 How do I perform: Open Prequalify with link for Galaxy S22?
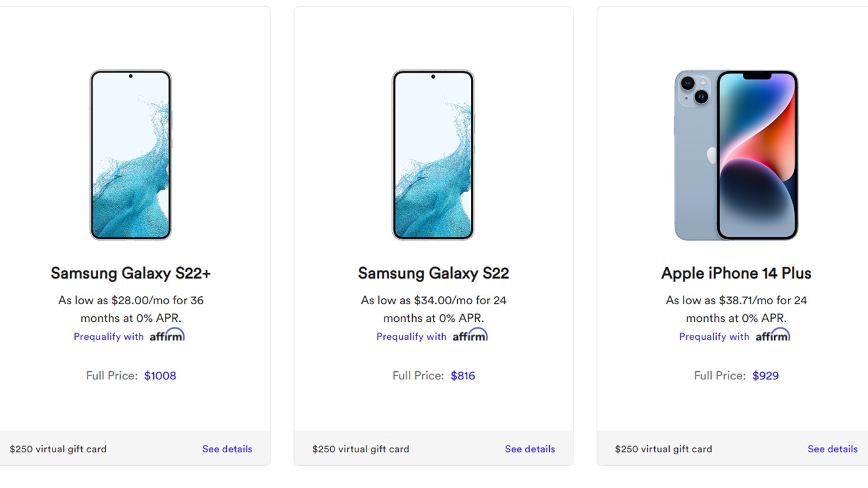411,337
